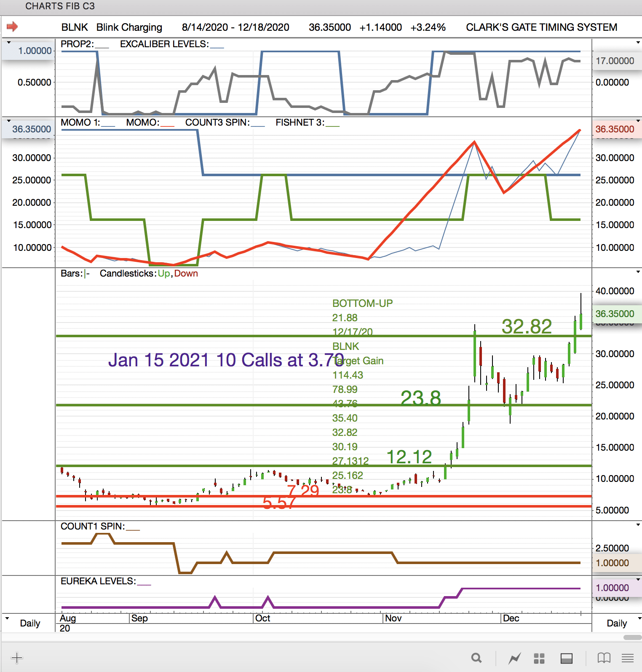The image size is (642, 672).
Task: Click the large green 32.82 level label
Action: [x=527, y=327]
